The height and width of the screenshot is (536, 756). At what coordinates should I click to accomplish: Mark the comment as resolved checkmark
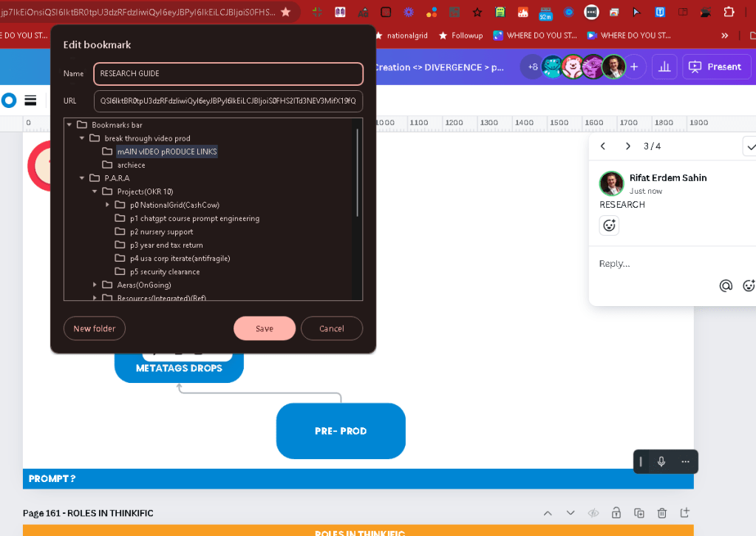pos(750,146)
